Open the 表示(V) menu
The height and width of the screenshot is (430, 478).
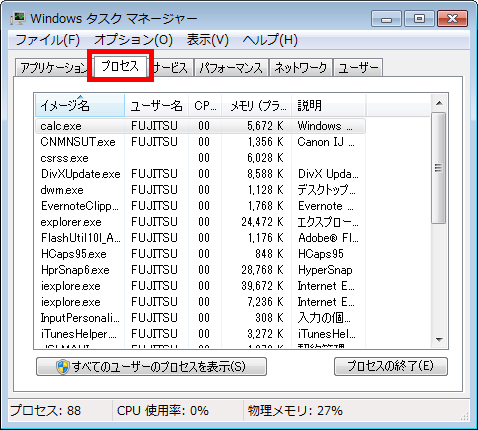tap(207, 40)
